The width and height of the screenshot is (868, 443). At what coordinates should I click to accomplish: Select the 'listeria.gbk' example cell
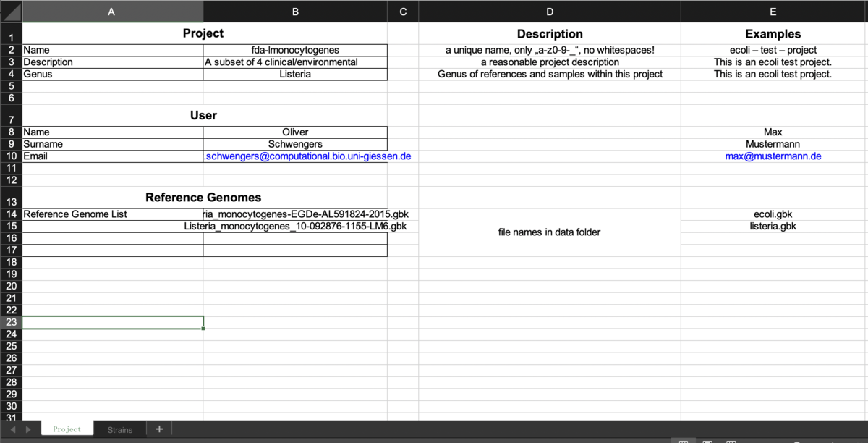coord(773,226)
